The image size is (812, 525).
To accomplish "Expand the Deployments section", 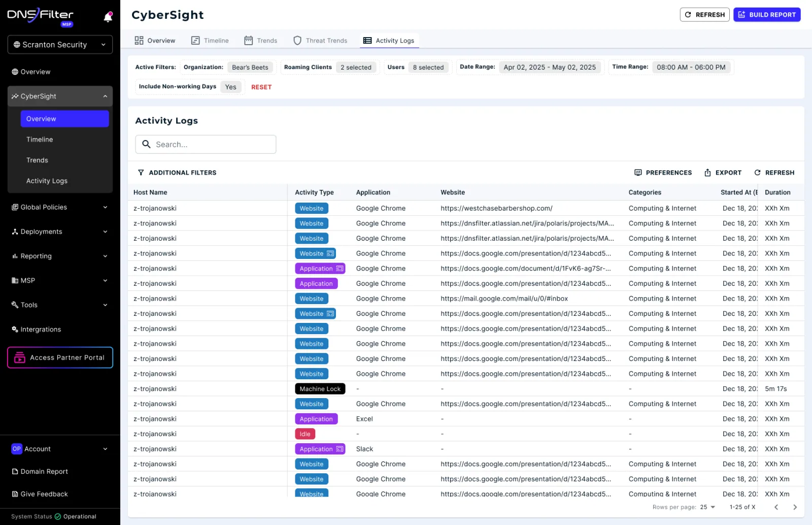I will tap(105, 232).
